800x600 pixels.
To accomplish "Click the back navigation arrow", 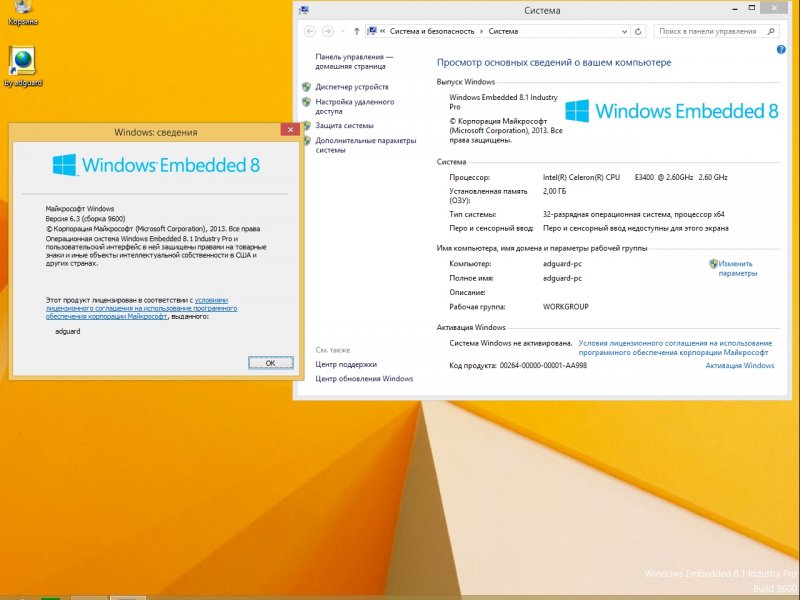I will tap(311, 32).
